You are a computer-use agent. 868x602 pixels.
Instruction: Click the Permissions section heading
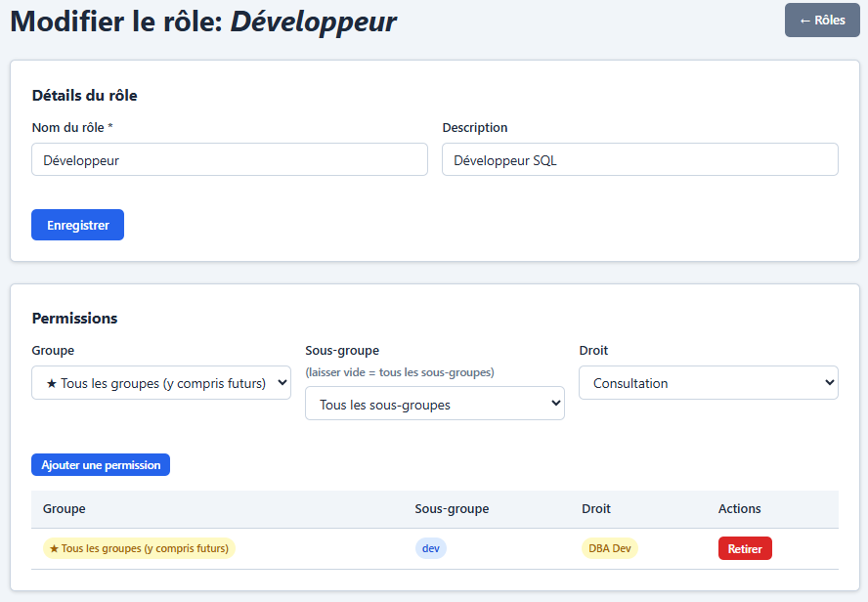coord(74,319)
